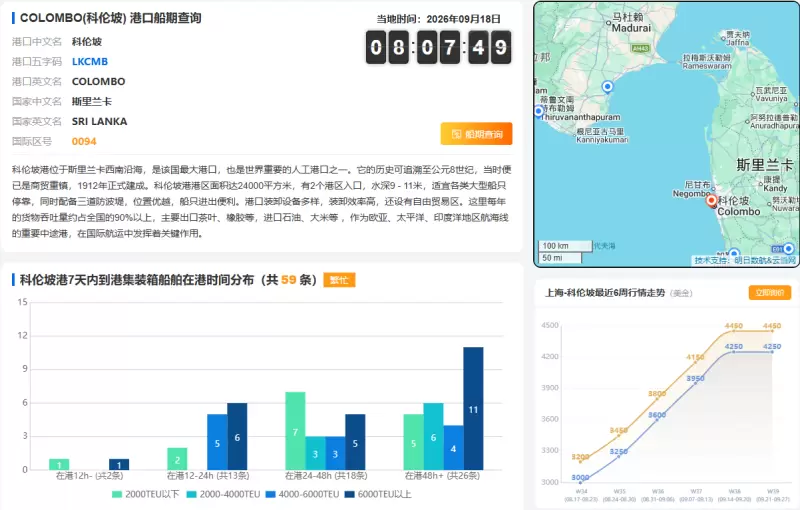Click the green bar labeled 7 in 在港24-48h

[295, 431]
